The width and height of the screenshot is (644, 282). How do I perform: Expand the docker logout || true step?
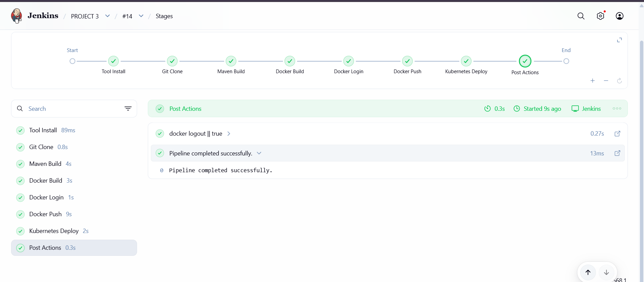[x=229, y=134]
